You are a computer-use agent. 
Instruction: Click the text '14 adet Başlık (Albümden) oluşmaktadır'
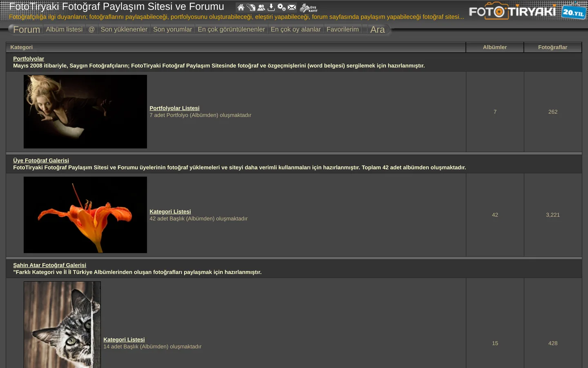(152, 346)
